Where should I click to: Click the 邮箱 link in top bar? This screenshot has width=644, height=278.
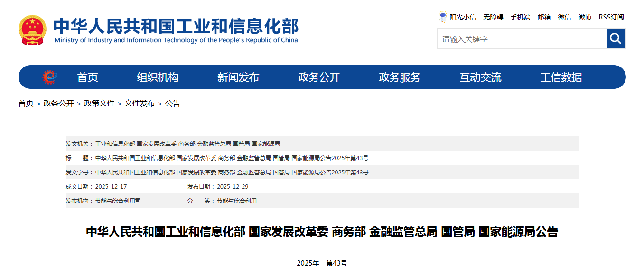pos(544,17)
